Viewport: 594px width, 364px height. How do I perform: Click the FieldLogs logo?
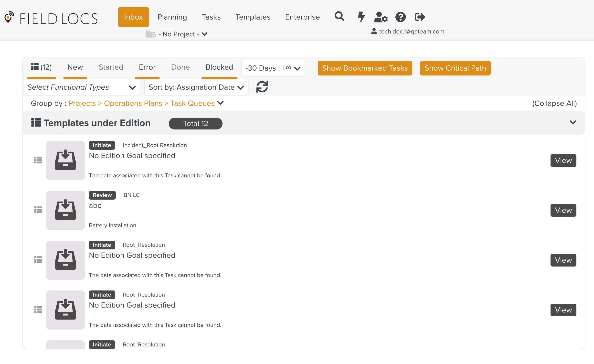click(51, 18)
